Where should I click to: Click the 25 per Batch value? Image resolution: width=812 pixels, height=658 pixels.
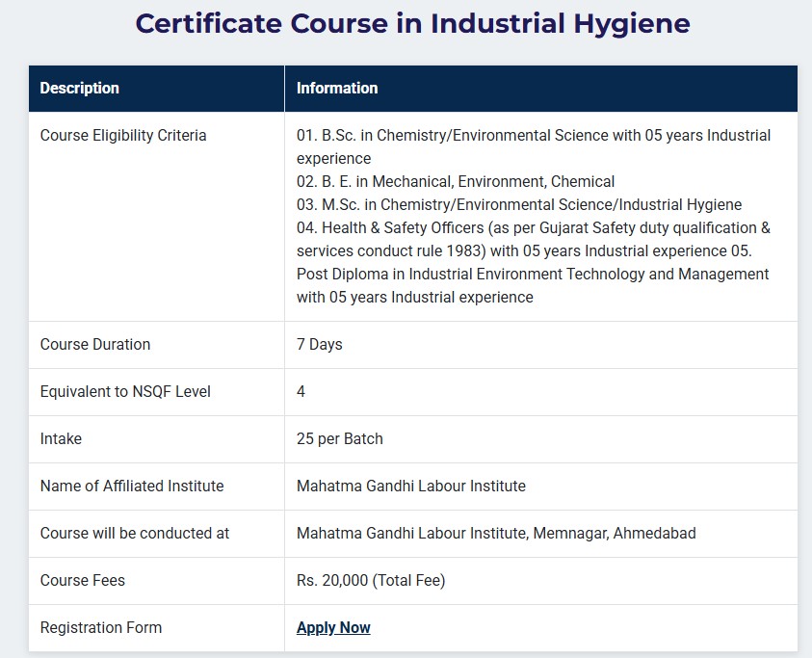pyautogui.click(x=340, y=438)
